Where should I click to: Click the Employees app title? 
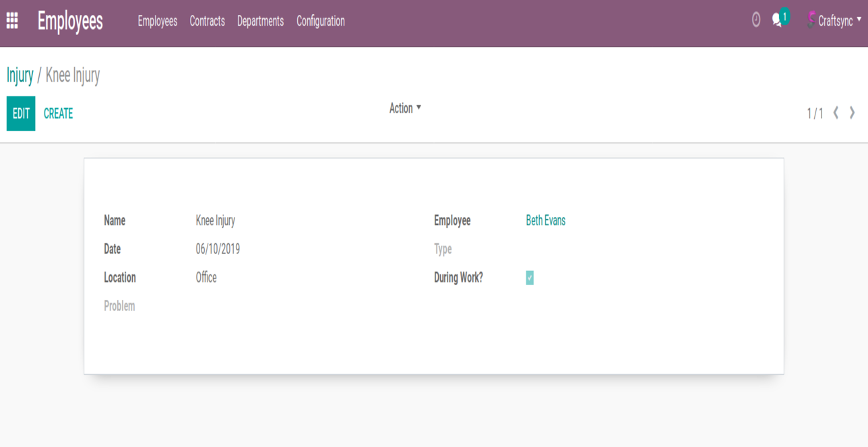point(70,21)
